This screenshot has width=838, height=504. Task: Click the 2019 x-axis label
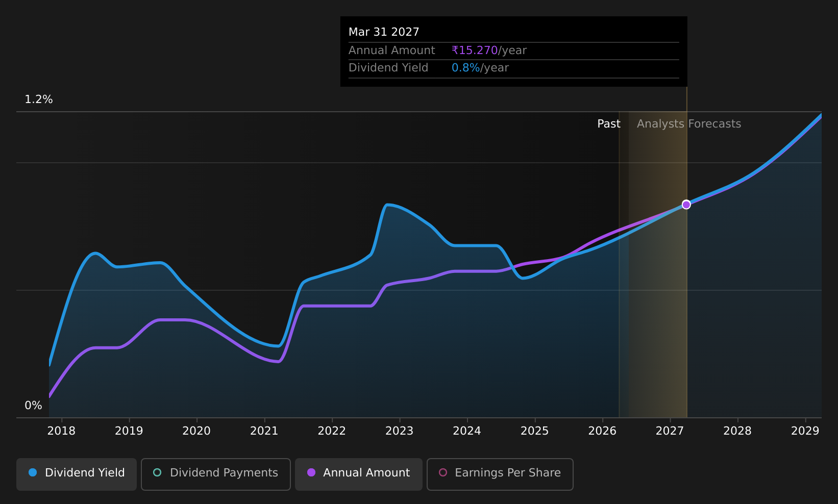coord(129,431)
